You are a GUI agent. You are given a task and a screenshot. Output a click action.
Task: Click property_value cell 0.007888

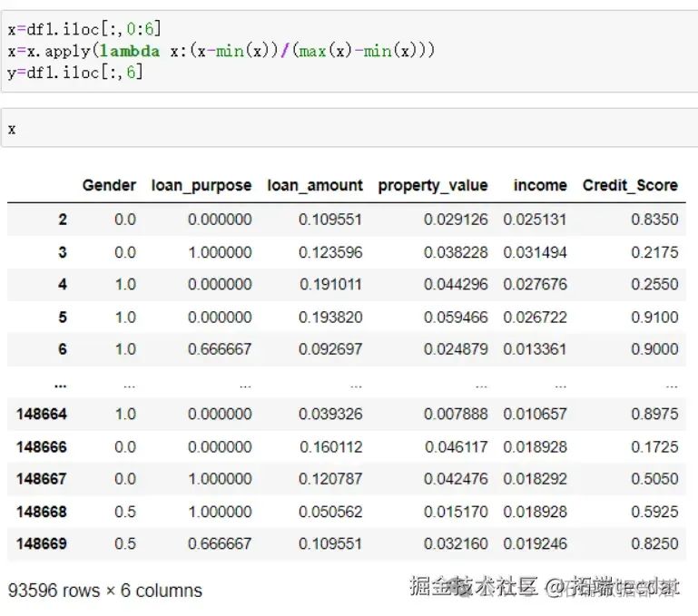456,414
